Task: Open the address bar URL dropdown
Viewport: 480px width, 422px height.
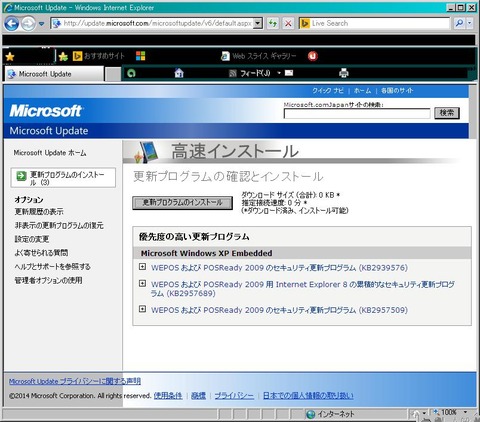Action: (258, 23)
